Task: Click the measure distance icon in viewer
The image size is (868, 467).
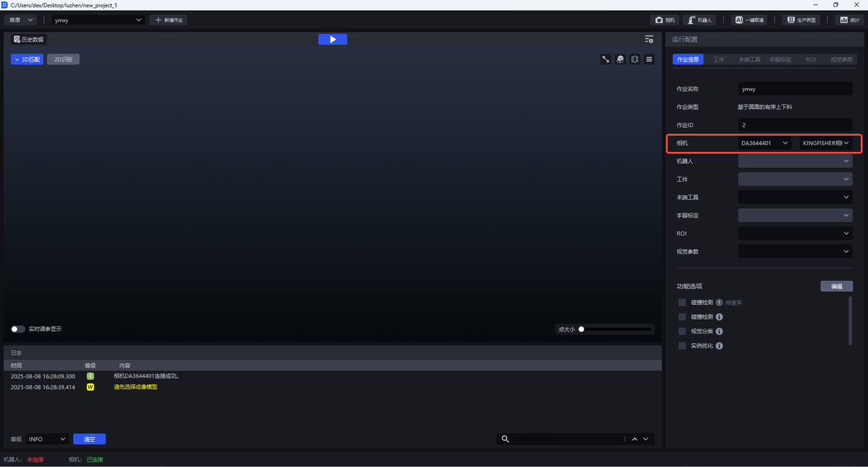Action: [x=606, y=60]
